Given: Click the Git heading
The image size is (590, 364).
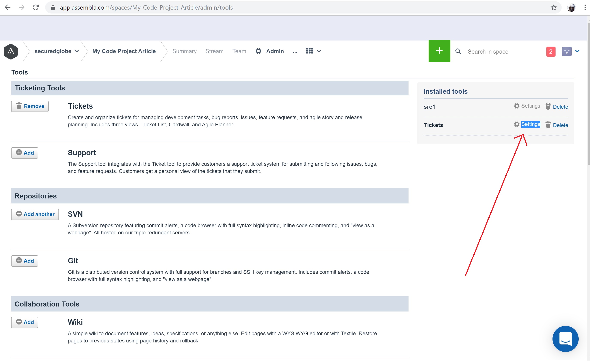Looking at the screenshot, I should (73, 261).
